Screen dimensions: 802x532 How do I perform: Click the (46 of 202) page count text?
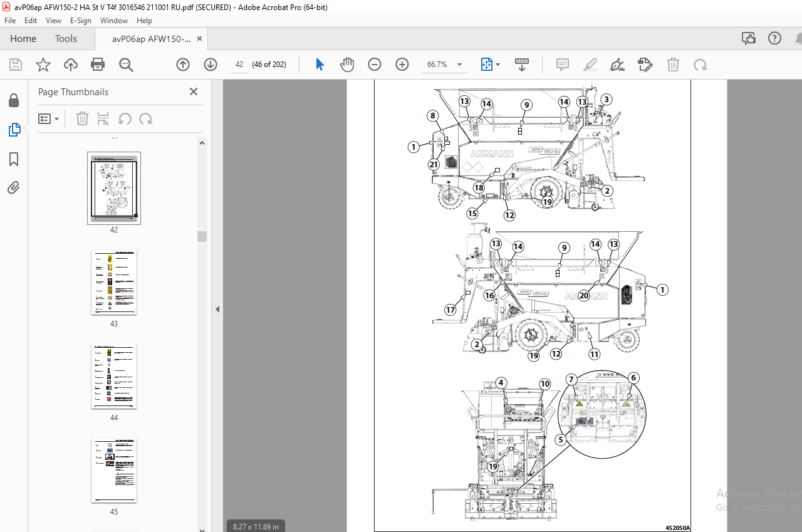coord(269,65)
